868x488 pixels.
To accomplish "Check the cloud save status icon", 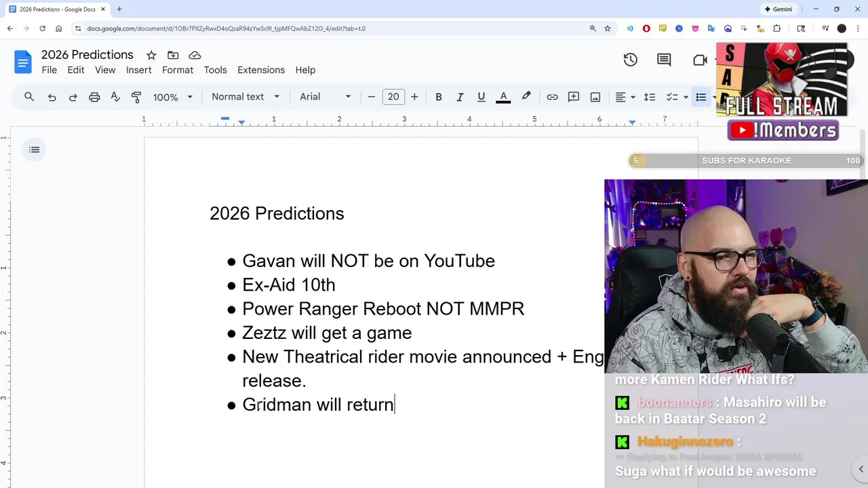I will [x=195, y=55].
